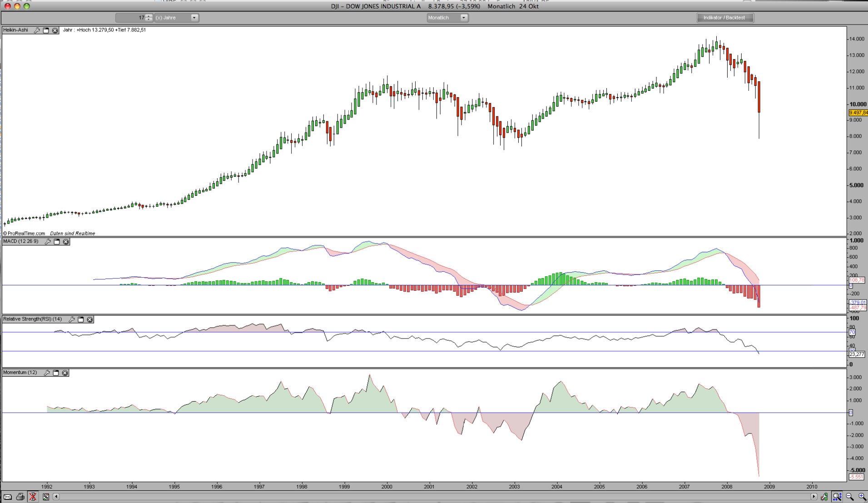Image resolution: width=868 pixels, height=503 pixels.
Task: Open the Monatlich timeframe dropdown
Action: [447, 18]
